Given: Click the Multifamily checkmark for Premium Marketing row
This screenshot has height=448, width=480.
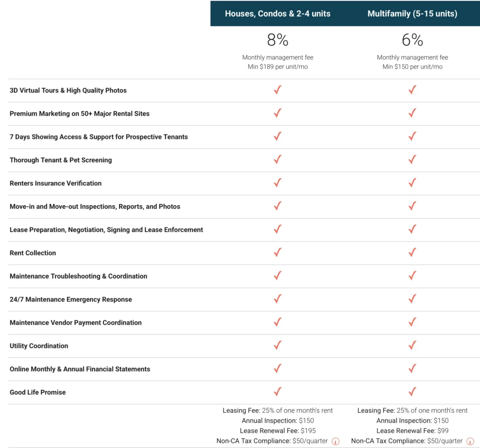Looking at the screenshot, I should (x=412, y=113).
